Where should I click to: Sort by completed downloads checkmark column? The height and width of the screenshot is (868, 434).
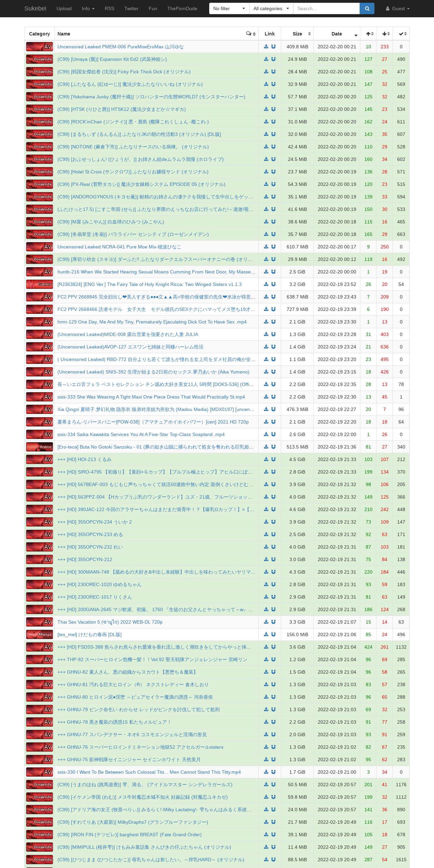401,34
